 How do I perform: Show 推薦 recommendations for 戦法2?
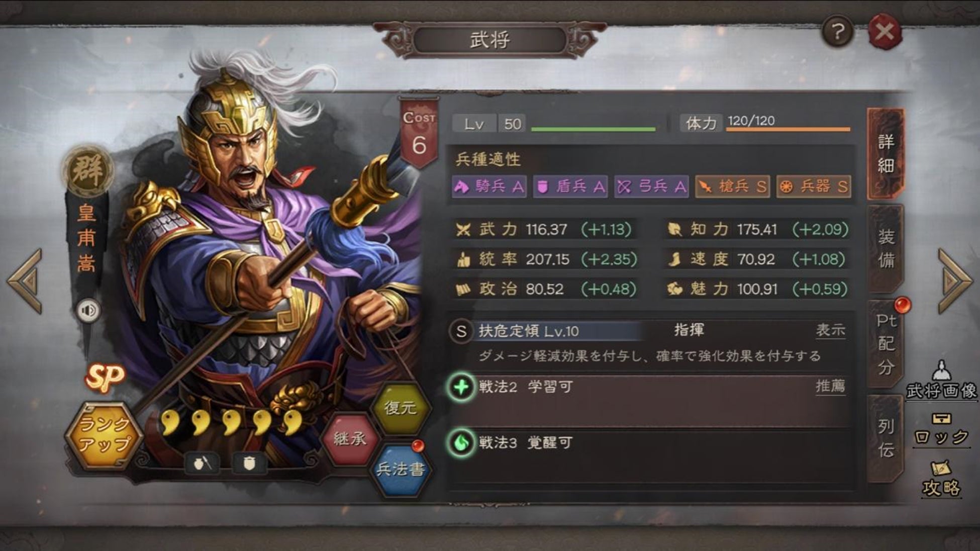pyautogui.click(x=830, y=386)
